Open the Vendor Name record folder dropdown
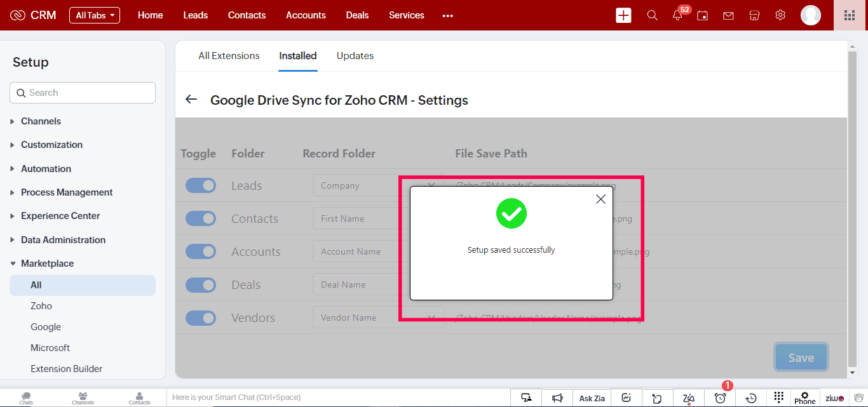Screen dimensions: 868x407 pos(378,317)
